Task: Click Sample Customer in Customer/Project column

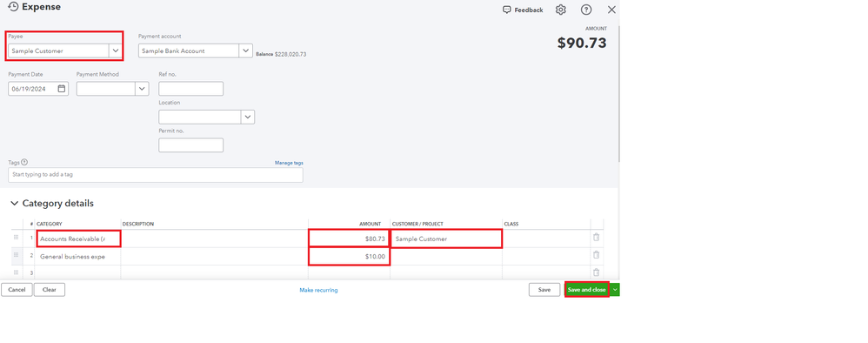Action: coord(446,239)
